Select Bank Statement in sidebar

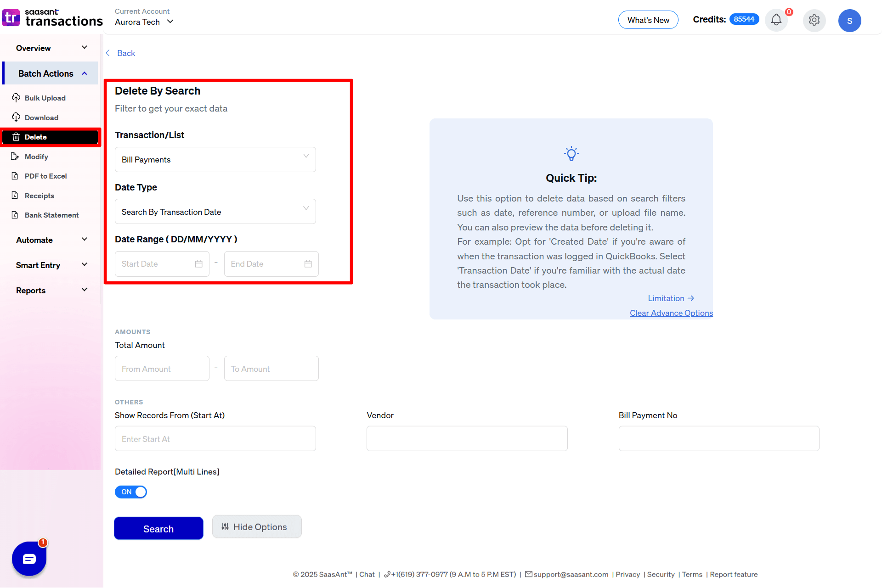tap(51, 215)
